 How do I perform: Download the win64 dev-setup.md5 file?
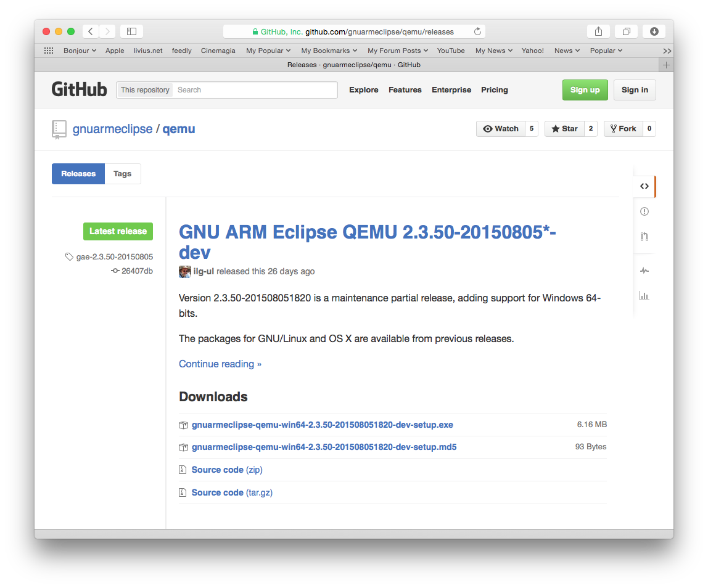324,447
